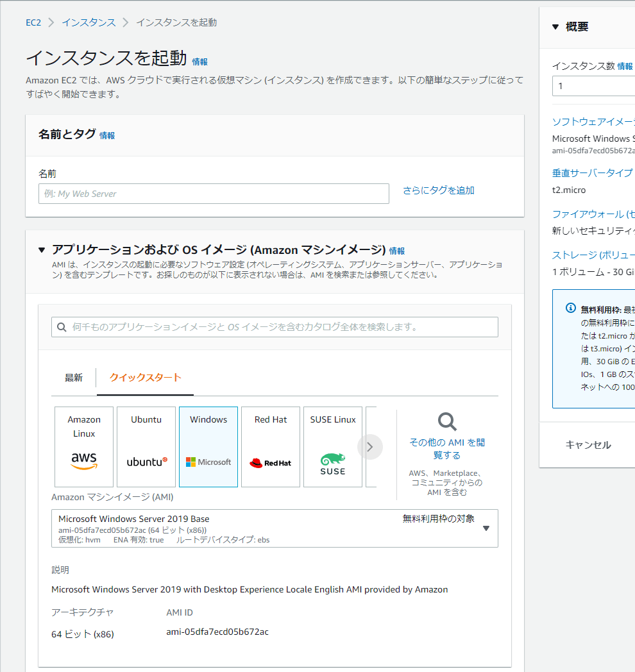Collapse the 概要 summary panel
Image resolution: width=635 pixels, height=672 pixels.
pos(555,27)
